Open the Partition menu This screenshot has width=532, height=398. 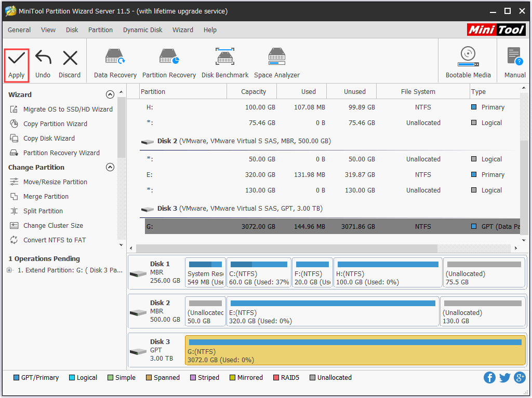coord(100,30)
